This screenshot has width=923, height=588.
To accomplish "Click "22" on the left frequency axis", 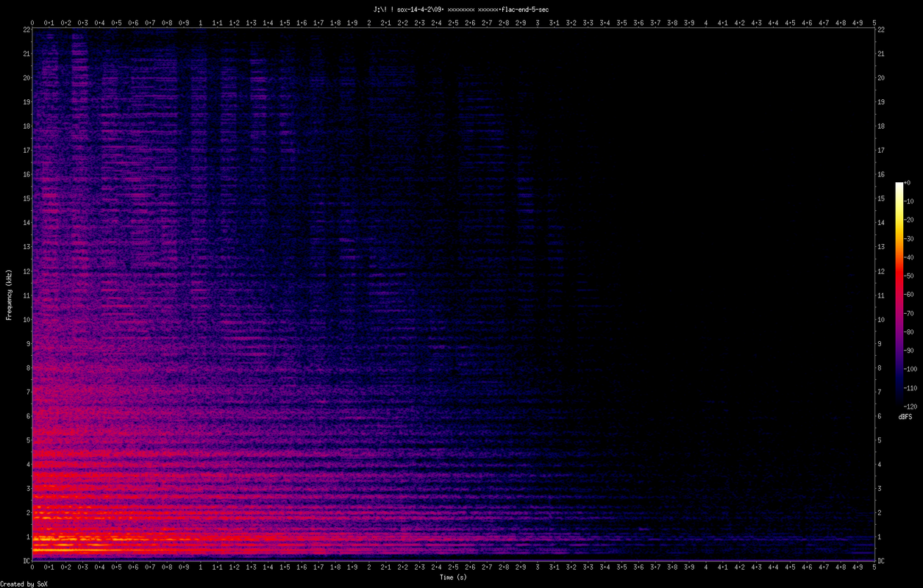I will 26,29.
